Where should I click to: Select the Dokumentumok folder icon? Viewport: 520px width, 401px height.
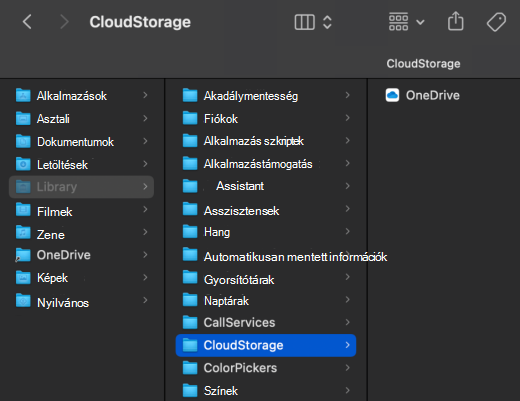(23, 141)
